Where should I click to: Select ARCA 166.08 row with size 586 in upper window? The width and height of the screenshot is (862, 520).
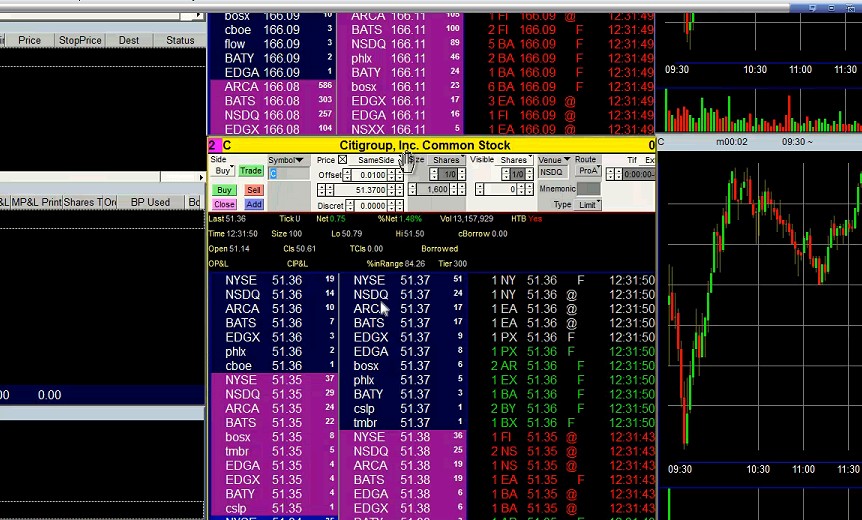click(x=272, y=87)
